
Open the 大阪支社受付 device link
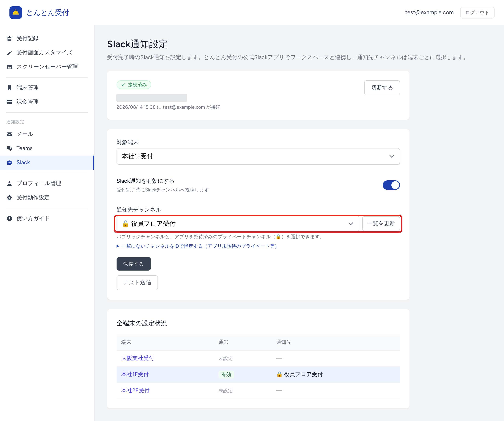[x=138, y=358]
